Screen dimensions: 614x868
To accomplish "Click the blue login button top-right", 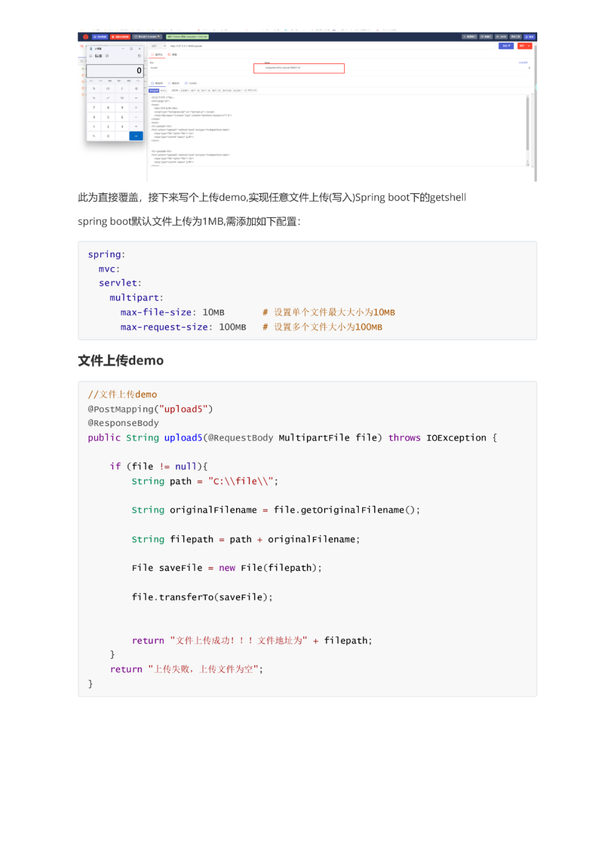I will (x=529, y=37).
